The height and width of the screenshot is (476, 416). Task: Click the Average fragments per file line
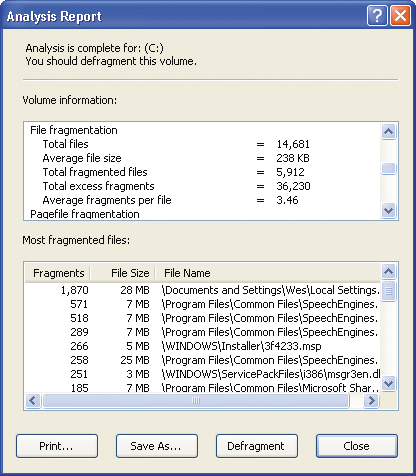coord(170,200)
